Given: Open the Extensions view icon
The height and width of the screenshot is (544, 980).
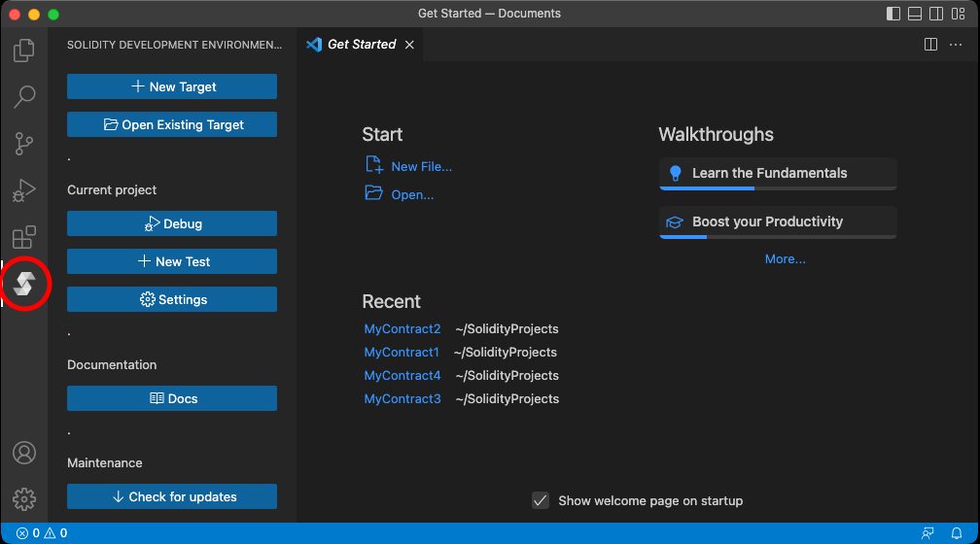Looking at the screenshot, I should (24, 238).
